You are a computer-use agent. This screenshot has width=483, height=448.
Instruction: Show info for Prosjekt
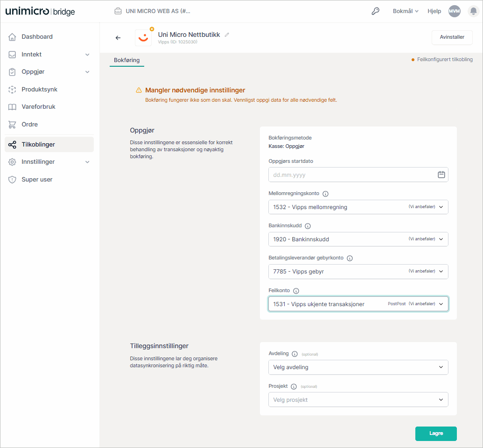click(x=294, y=386)
